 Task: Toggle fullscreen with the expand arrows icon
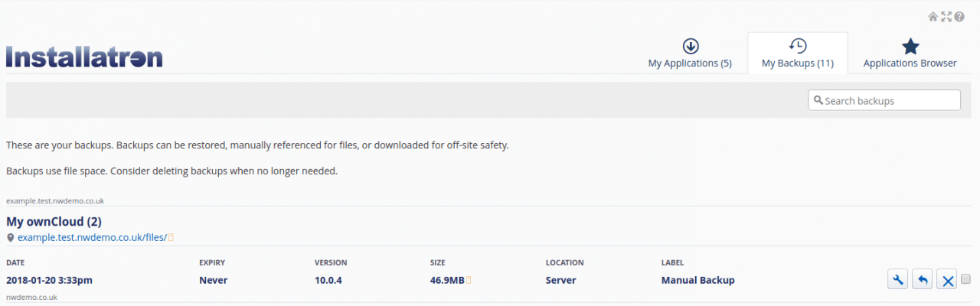pos(946,17)
